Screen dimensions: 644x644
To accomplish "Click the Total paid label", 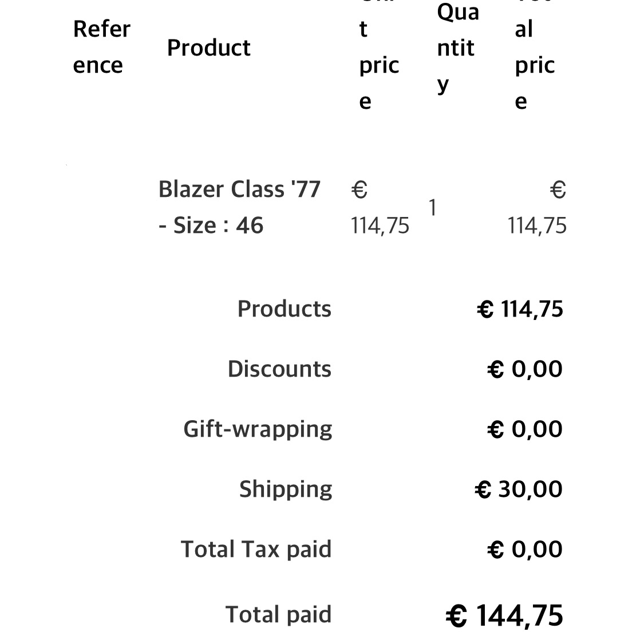I will 278,615.
